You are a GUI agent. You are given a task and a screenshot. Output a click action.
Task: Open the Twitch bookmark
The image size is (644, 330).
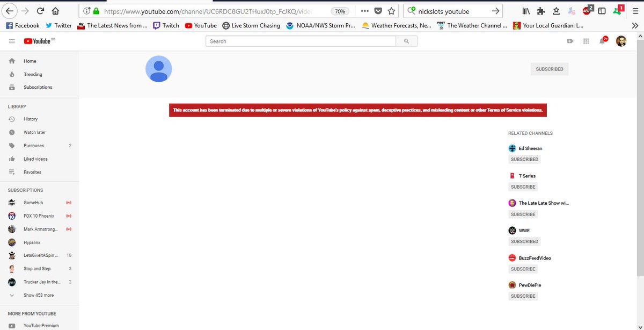(166, 25)
